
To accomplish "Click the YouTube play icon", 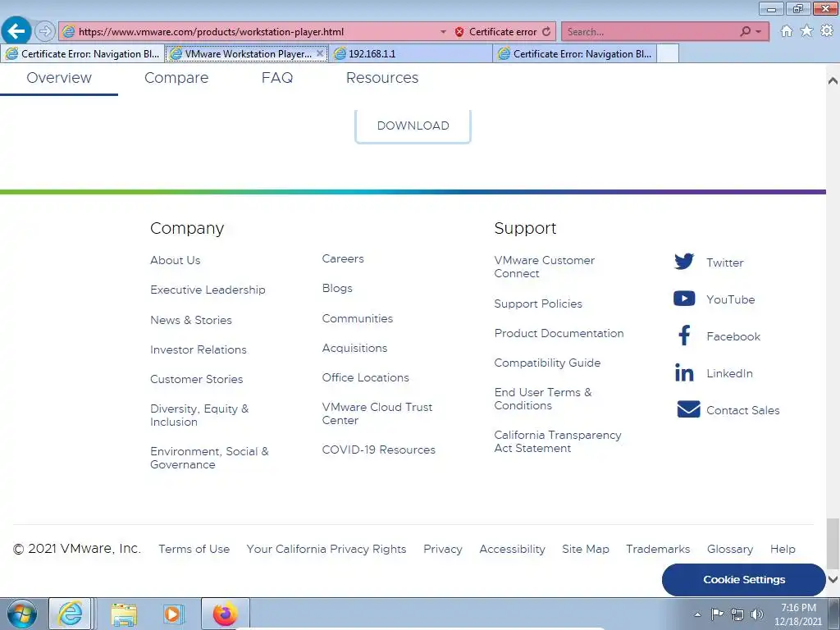I will (684, 299).
